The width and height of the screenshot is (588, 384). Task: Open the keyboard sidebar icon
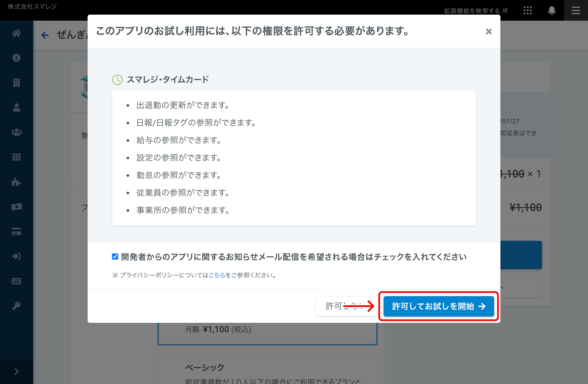pos(16,281)
